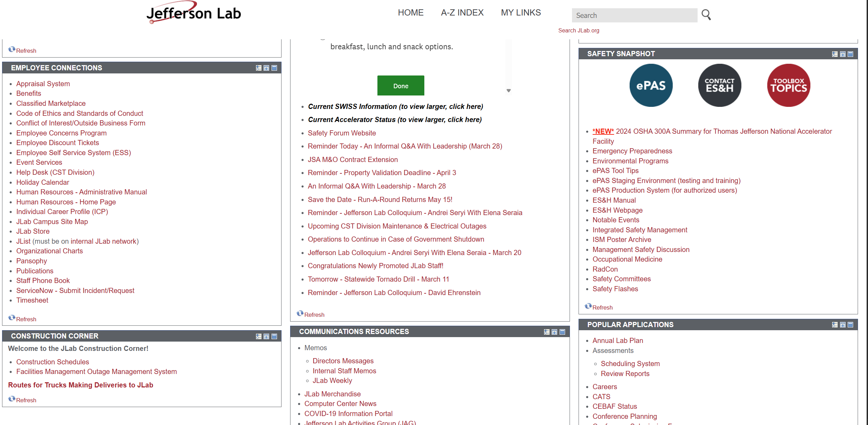Collapse Employee Connections panel with up-arrow icon
Viewport: 868px width, 425px height.
point(266,68)
